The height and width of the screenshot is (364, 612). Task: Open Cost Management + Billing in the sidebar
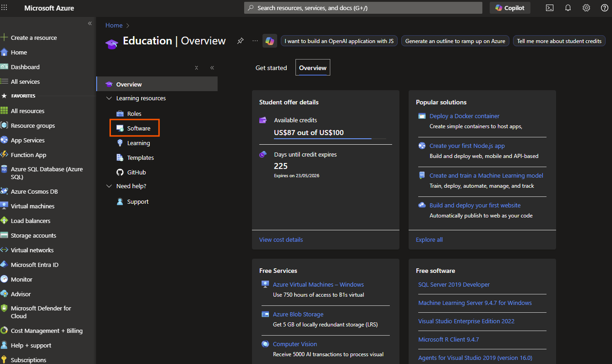(x=47, y=331)
